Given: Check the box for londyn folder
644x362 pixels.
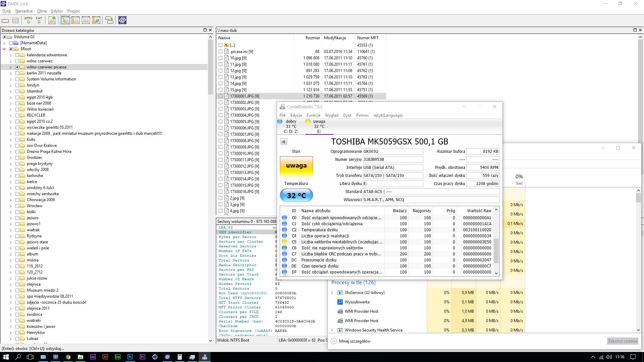Looking at the screenshot, I should coord(17,85).
